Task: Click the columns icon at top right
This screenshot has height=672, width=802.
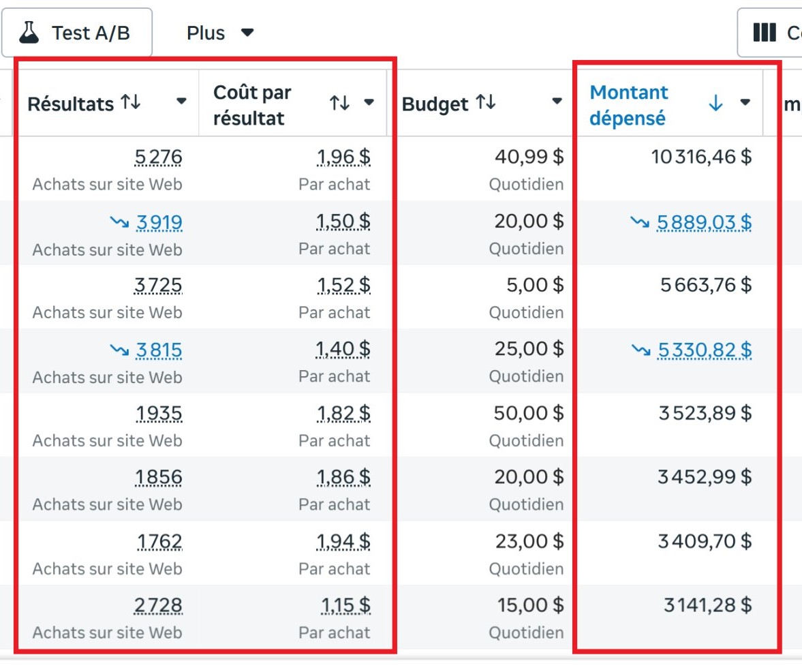Action: pyautogui.click(x=765, y=33)
